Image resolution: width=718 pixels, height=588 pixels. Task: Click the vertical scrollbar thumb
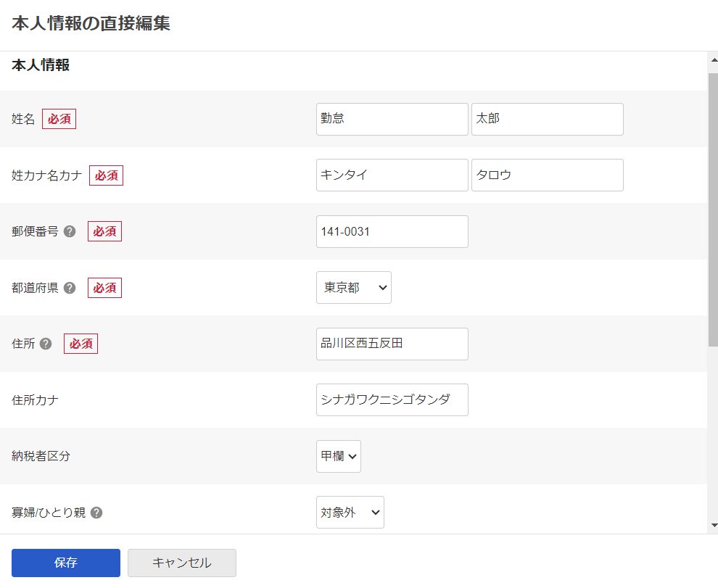tap(713, 203)
